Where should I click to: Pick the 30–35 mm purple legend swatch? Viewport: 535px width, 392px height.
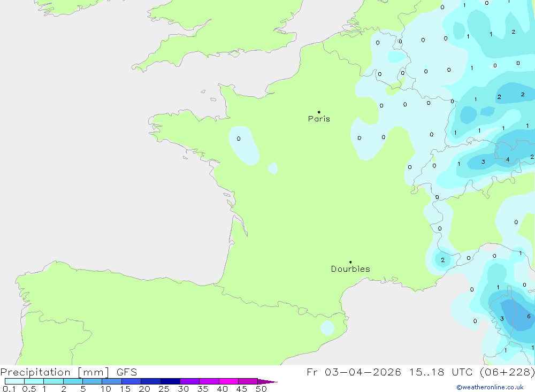click(189, 381)
